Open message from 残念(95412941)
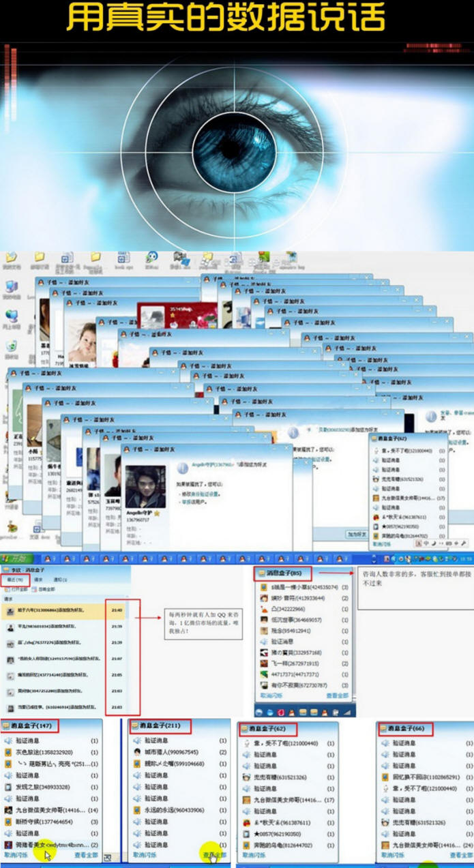This screenshot has width=474, height=868. point(305,631)
